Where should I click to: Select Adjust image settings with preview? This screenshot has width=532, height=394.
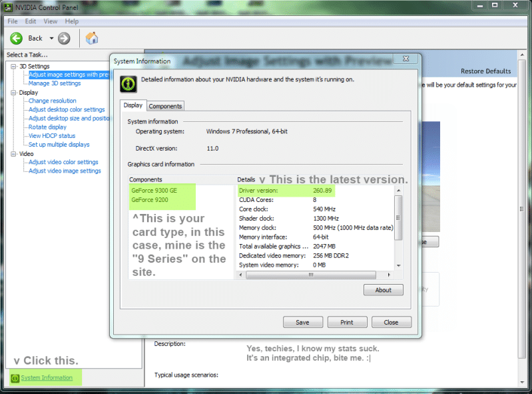click(x=69, y=75)
